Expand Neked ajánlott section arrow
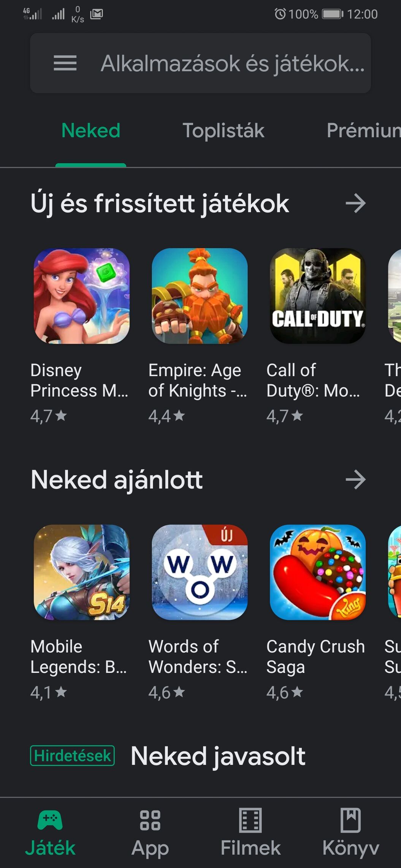401x868 pixels. pyautogui.click(x=355, y=480)
